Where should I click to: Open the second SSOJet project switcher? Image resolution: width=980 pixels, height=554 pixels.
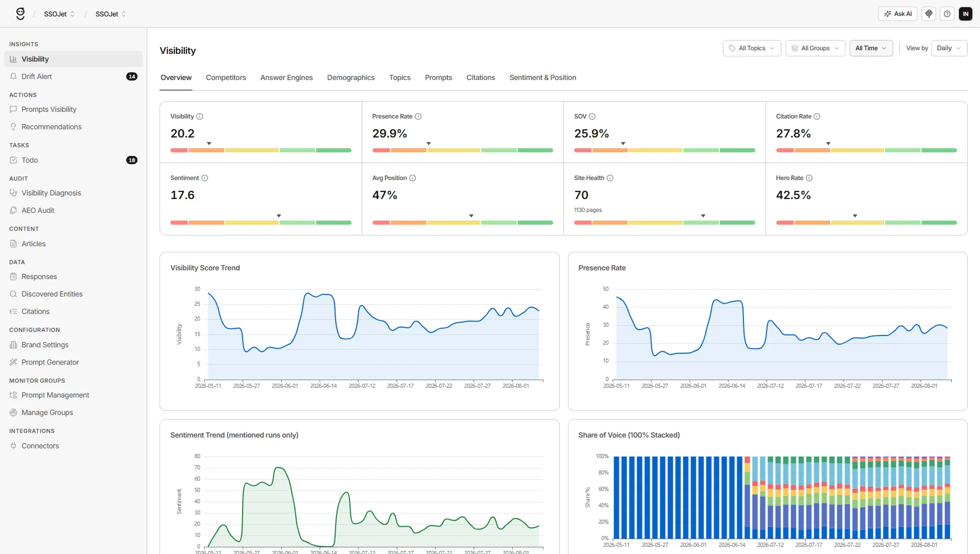[110, 14]
